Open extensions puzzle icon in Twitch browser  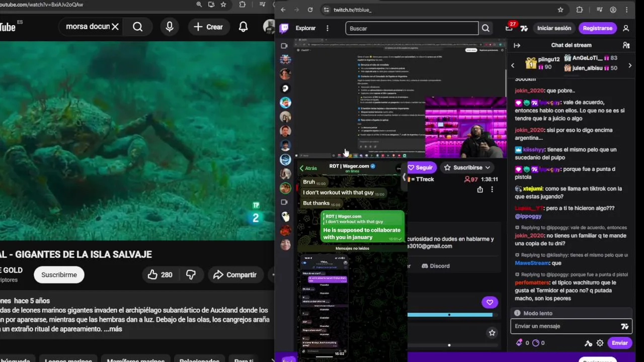click(579, 10)
